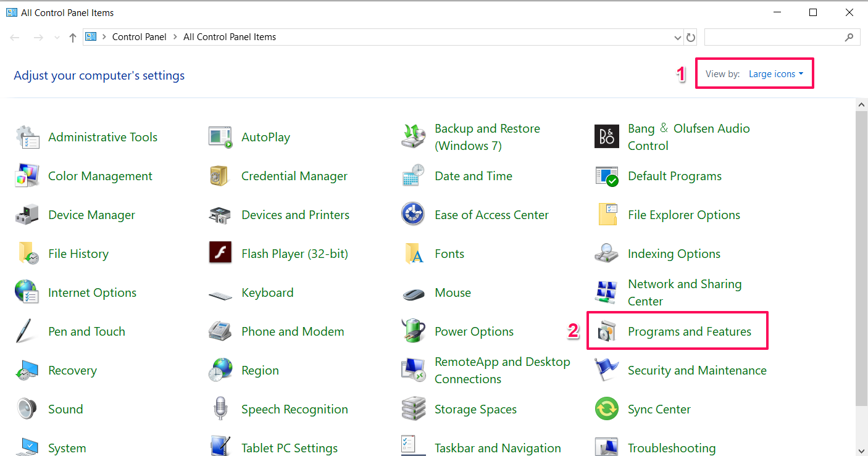Open the Device Manager icon
868x456 pixels.
coord(27,215)
